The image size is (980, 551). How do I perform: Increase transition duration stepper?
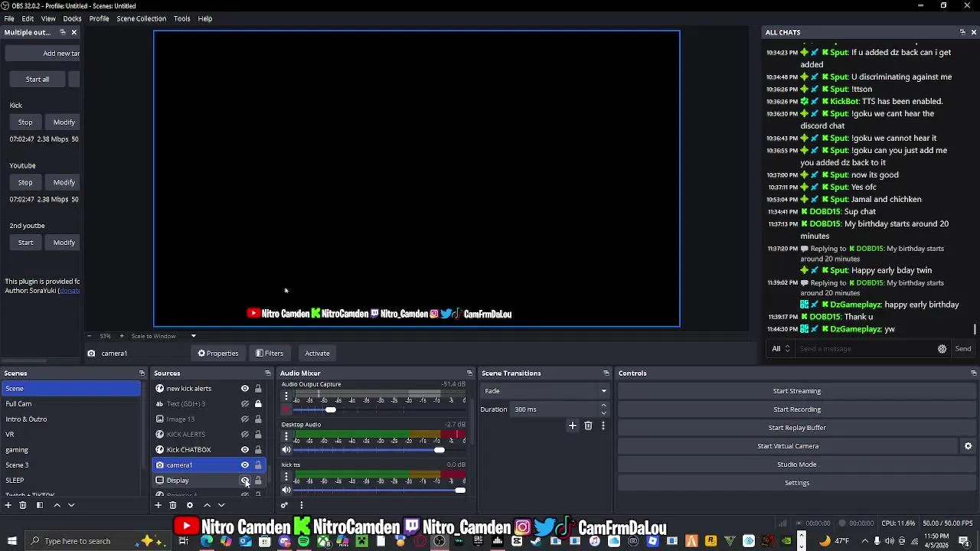(603, 406)
